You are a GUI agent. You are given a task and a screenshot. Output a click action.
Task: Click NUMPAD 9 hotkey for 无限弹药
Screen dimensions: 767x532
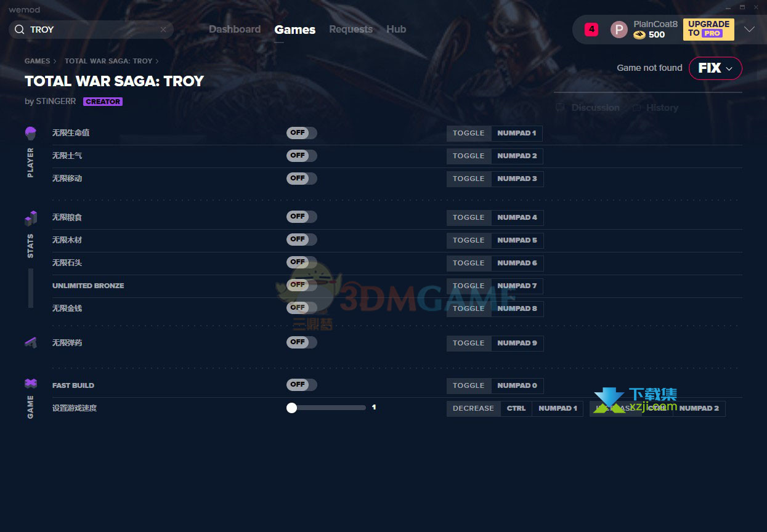point(517,344)
